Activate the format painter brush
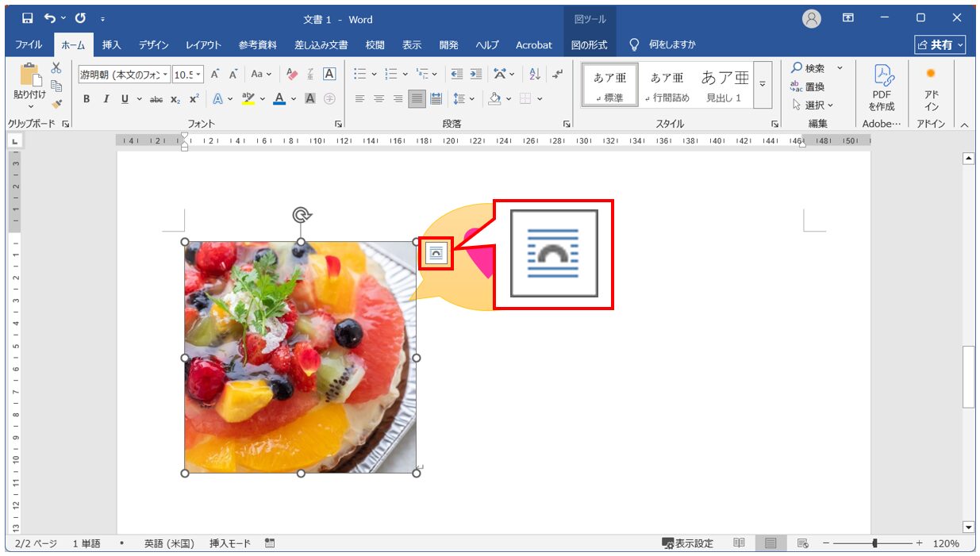The image size is (980, 556). 56,104
